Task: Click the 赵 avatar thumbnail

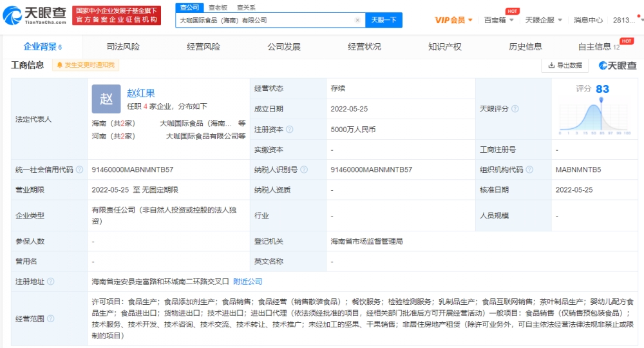Action: (x=106, y=99)
